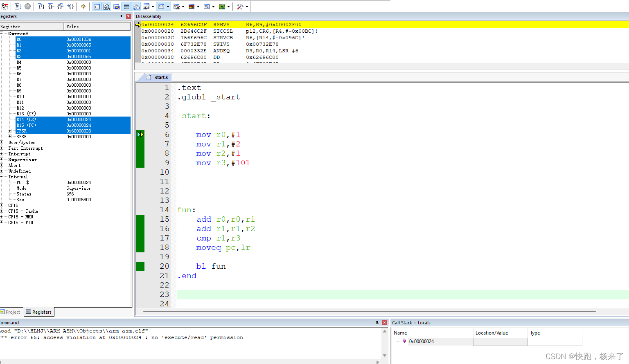629x364 pixels.
Task: Expand the Supervisor register bank
Action: 2,160
